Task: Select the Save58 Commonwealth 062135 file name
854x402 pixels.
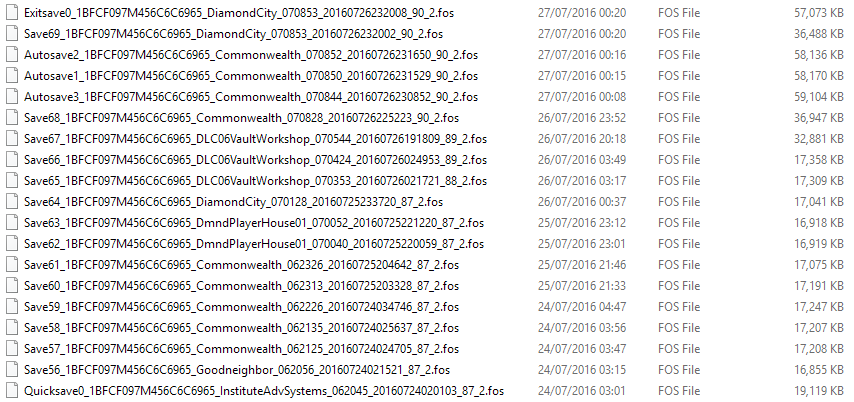Action: pos(241,327)
